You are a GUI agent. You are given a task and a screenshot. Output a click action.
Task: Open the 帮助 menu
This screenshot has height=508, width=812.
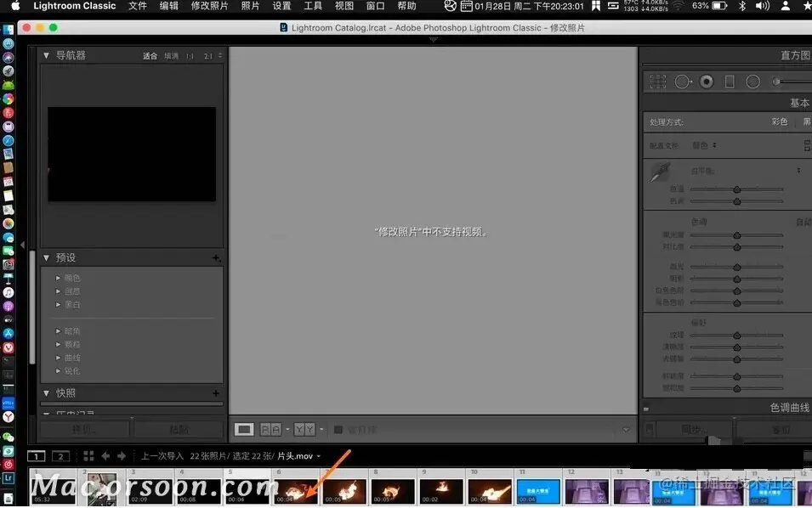(406, 6)
